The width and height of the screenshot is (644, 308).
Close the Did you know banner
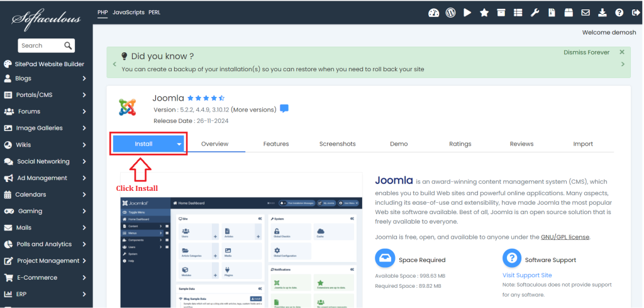pyautogui.click(x=622, y=52)
